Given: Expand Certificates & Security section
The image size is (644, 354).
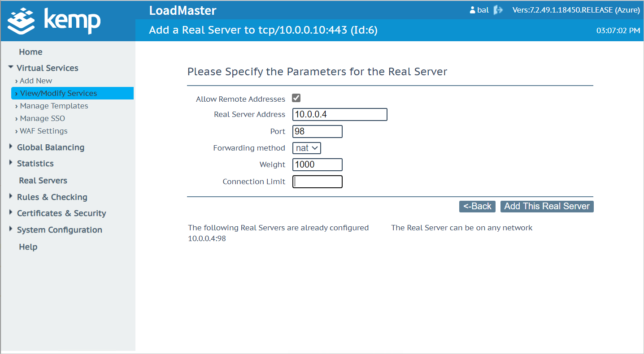Looking at the screenshot, I should (x=61, y=213).
